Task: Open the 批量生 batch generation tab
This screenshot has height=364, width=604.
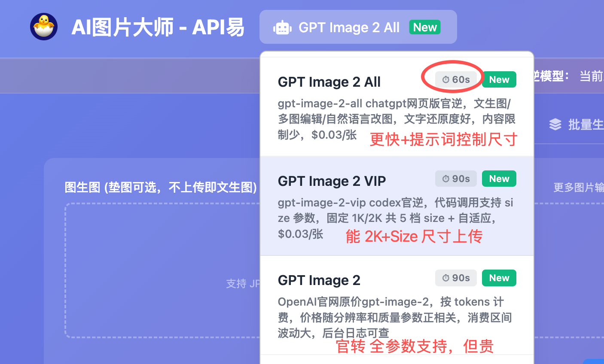Action: tap(577, 124)
